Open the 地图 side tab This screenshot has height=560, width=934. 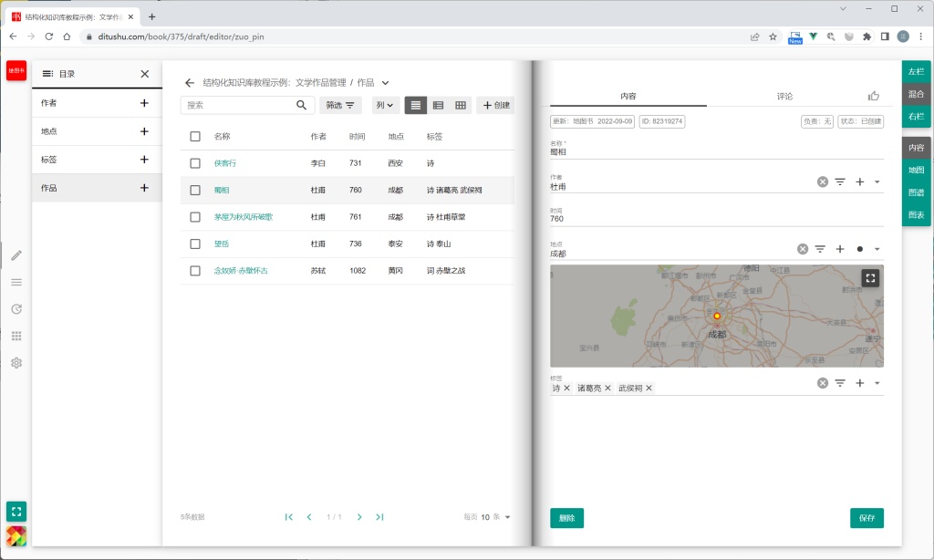click(916, 171)
